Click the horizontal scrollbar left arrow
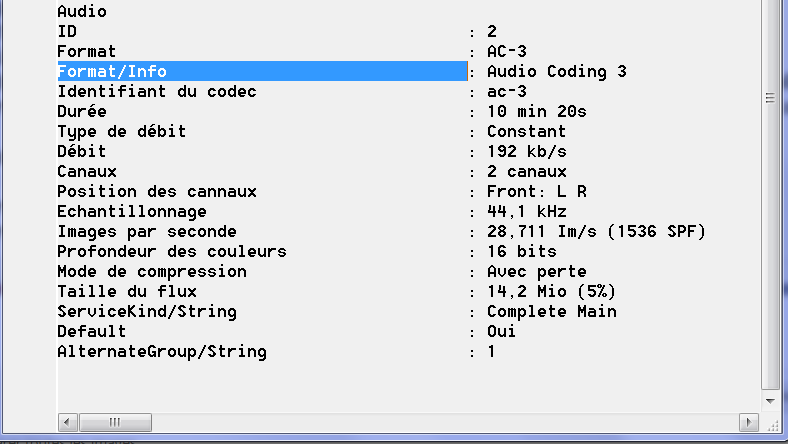Viewport: 788px width, 444px height. point(67,421)
